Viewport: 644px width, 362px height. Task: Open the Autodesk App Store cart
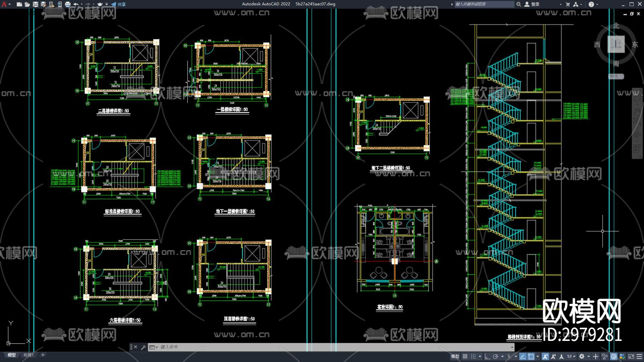click(x=568, y=4)
